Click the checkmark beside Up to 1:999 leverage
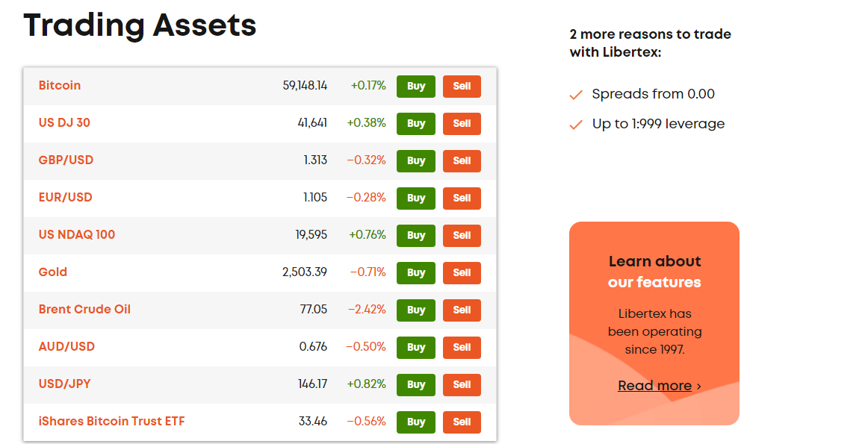 [576, 125]
